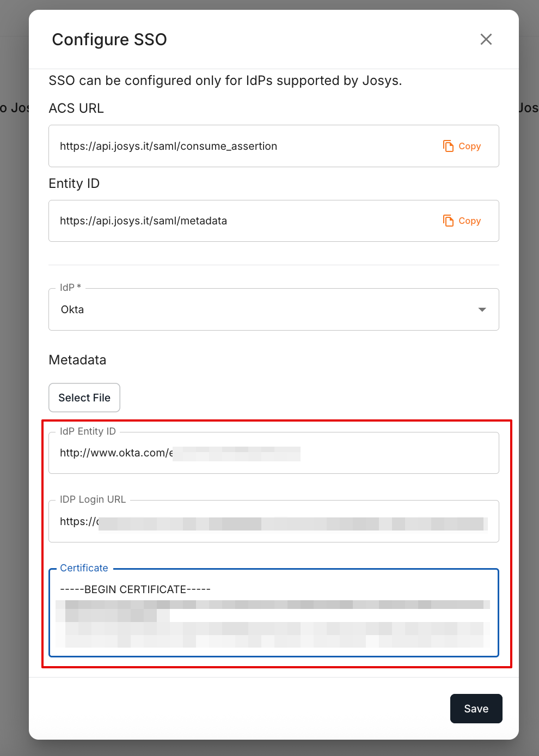This screenshot has width=539, height=756.
Task: Click the Metadata section heading
Action: [x=77, y=360]
